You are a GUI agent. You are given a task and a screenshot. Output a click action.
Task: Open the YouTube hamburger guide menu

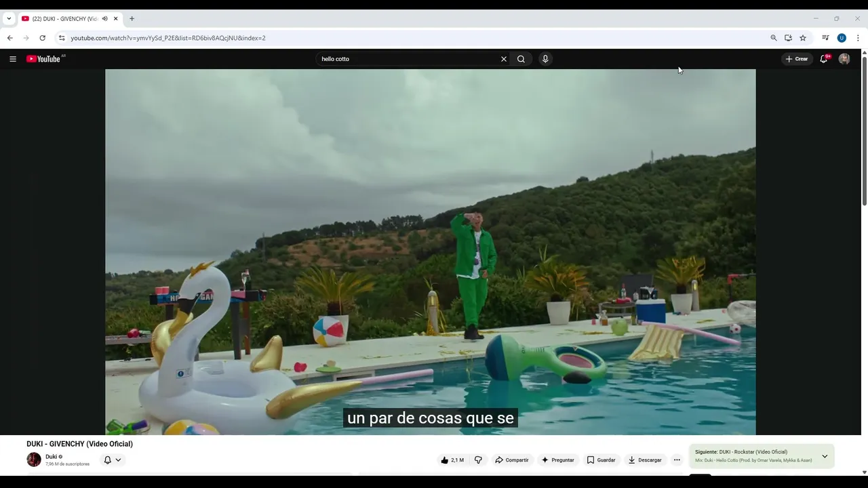tap(12, 59)
